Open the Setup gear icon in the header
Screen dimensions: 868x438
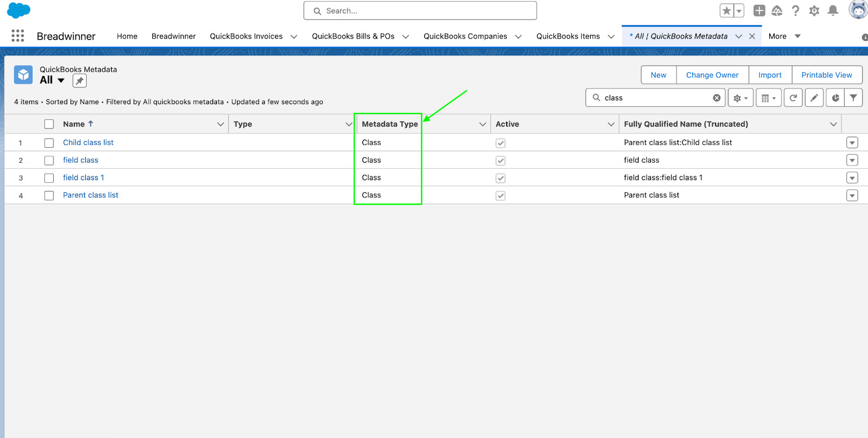click(x=814, y=10)
